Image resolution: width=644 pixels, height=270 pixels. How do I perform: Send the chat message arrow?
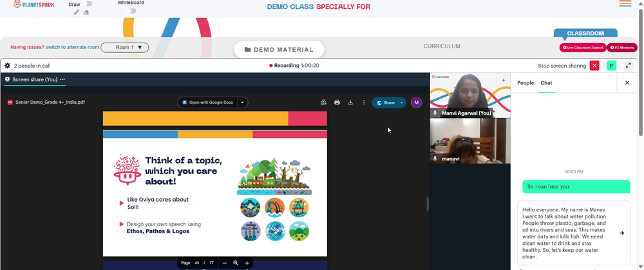coord(622,233)
